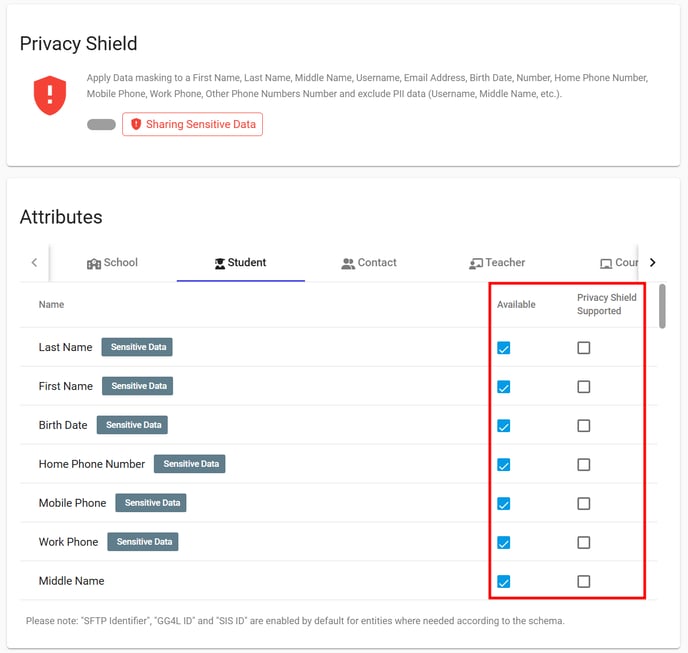Toggle the Privacy Shield switch
Image resolution: width=688 pixels, height=653 pixels.
pyautogui.click(x=101, y=125)
